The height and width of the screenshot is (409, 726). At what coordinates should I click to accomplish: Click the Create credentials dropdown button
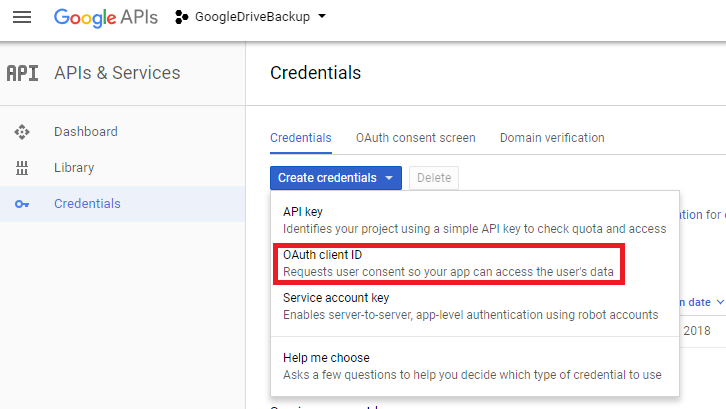click(x=336, y=178)
